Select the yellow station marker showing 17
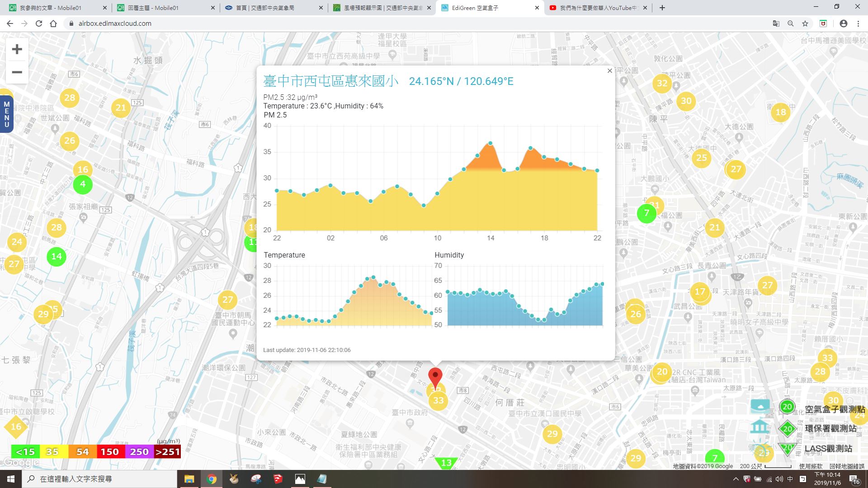868x488 pixels. [x=700, y=292]
